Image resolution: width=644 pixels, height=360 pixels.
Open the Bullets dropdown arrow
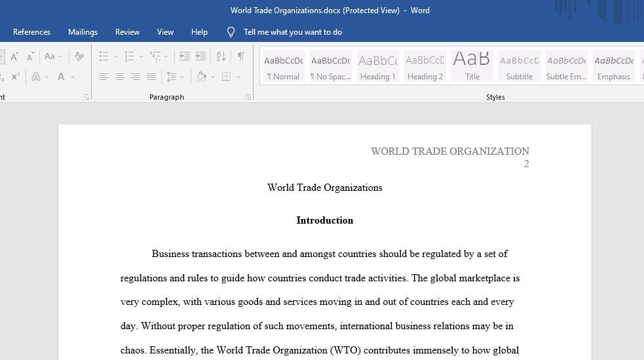pyautogui.click(x=116, y=56)
